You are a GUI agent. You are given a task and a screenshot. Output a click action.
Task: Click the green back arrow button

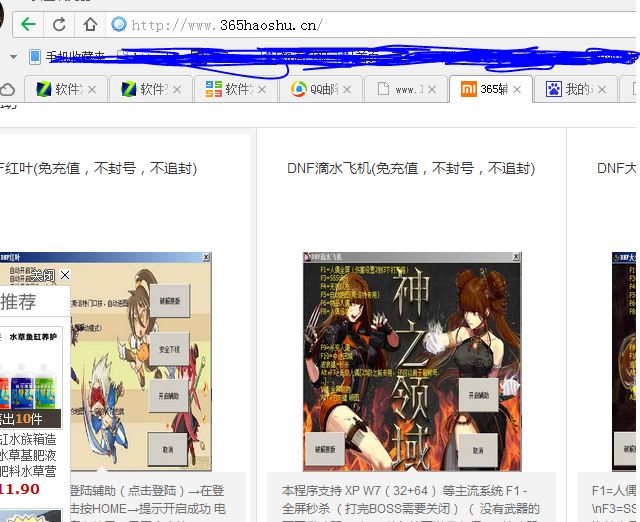click(28, 24)
